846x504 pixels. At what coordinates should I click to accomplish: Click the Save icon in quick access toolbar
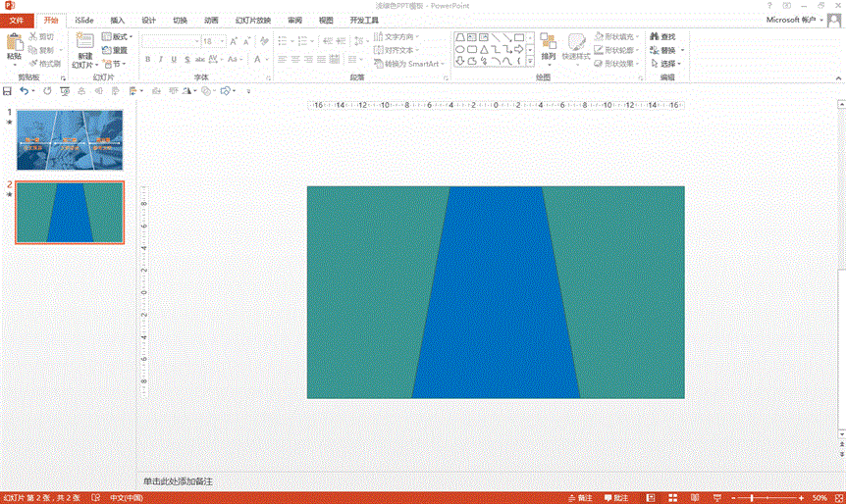tap(8, 91)
